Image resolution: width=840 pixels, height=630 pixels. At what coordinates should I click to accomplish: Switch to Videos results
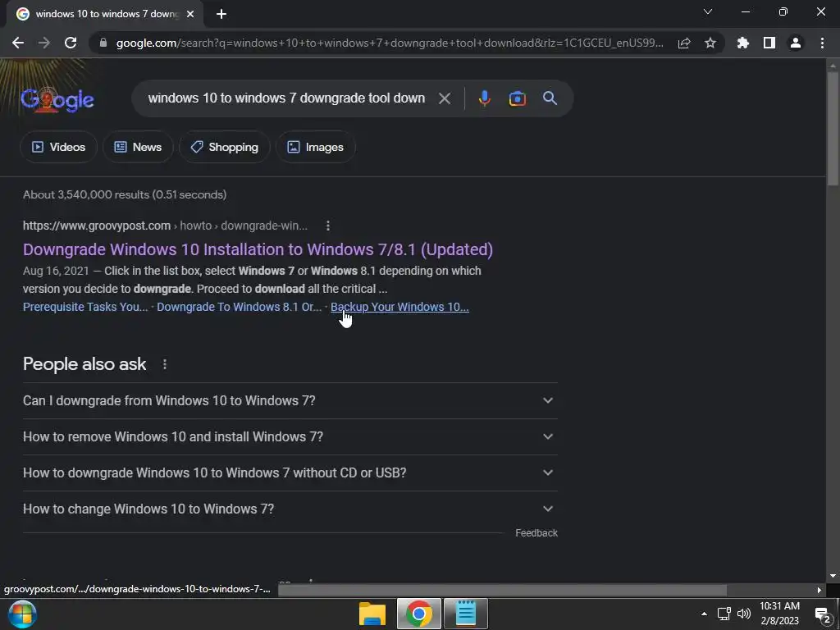click(x=58, y=147)
